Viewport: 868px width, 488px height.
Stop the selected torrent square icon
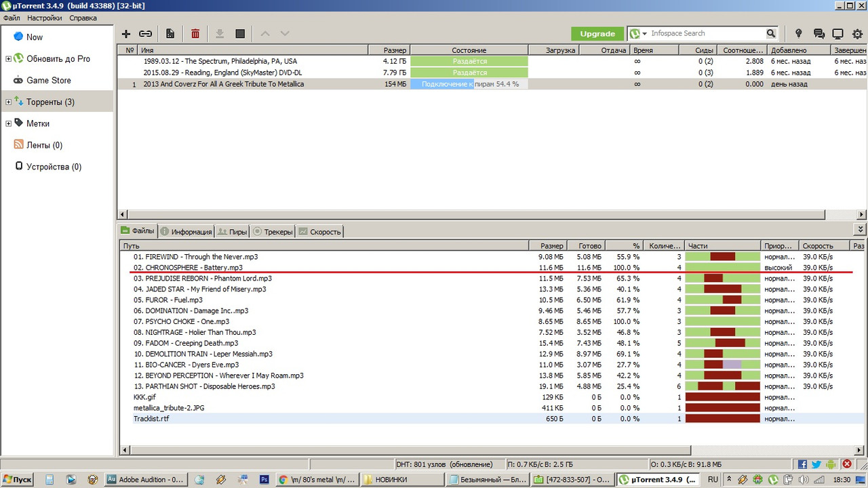point(240,33)
